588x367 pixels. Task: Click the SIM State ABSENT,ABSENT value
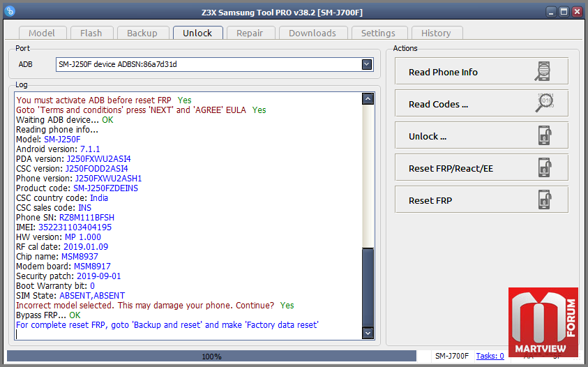92,295
